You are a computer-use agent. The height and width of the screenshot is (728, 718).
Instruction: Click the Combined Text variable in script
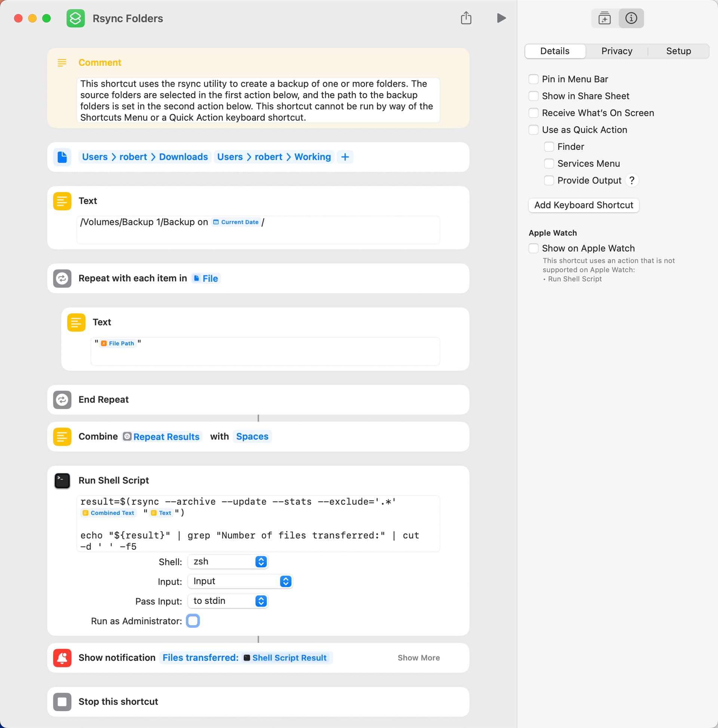click(x=108, y=513)
